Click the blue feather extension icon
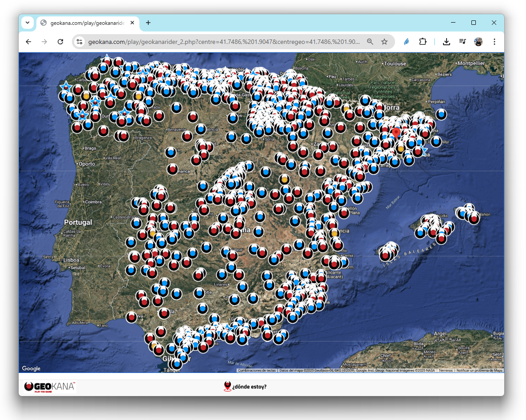Viewport: 526px width, 420px height. tap(406, 42)
